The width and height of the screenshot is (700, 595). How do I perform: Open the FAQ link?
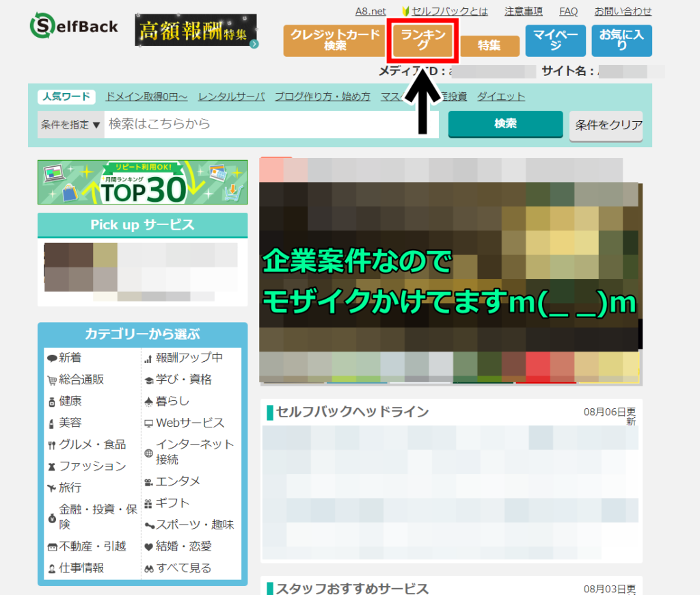click(568, 11)
